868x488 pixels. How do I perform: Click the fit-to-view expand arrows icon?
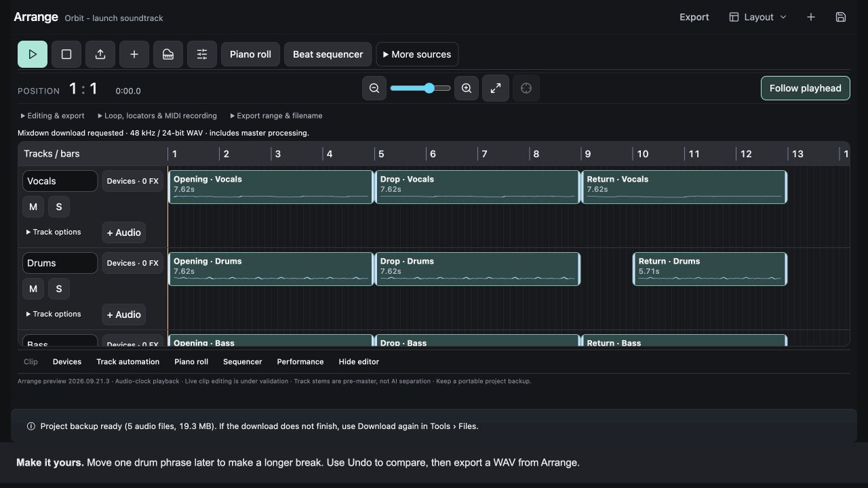coord(496,88)
